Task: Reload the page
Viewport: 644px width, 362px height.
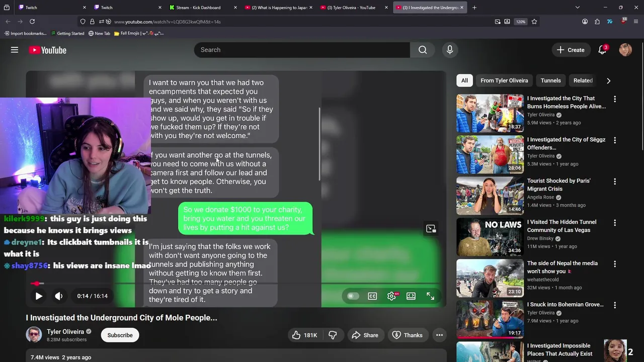Action: (32, 22)
